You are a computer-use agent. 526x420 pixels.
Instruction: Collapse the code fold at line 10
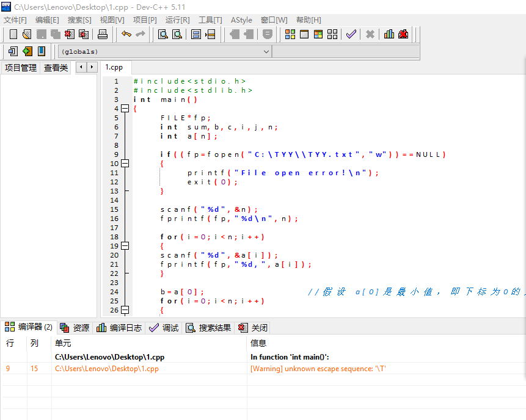(125, 164)
